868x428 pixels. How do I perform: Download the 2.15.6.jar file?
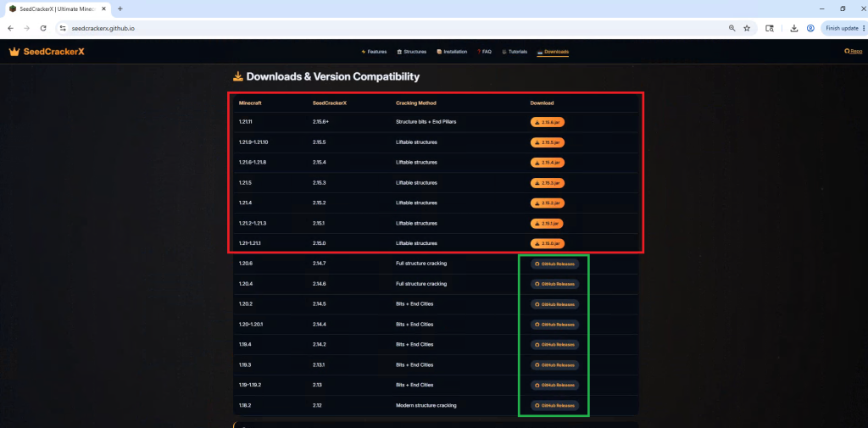pos(548,122)
